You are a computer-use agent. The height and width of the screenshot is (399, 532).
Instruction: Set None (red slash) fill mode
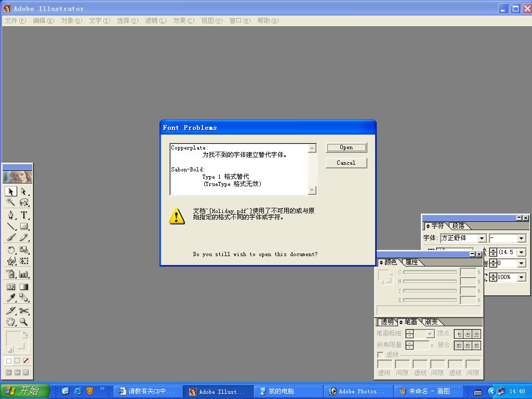click(26, 361)
